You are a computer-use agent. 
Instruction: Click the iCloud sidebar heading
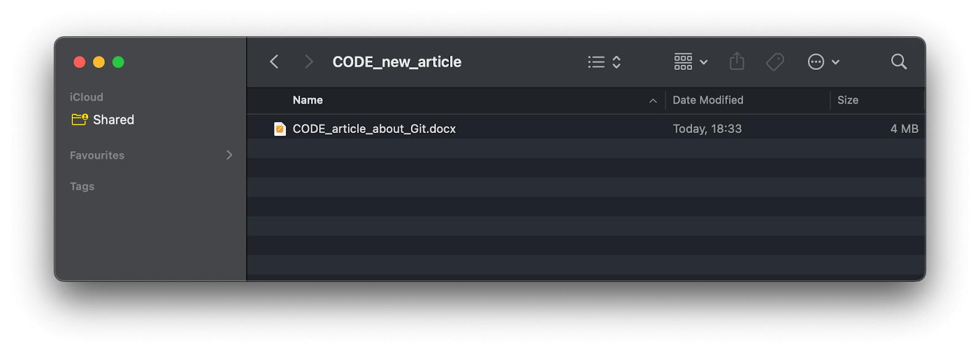[x=86, y=97]
